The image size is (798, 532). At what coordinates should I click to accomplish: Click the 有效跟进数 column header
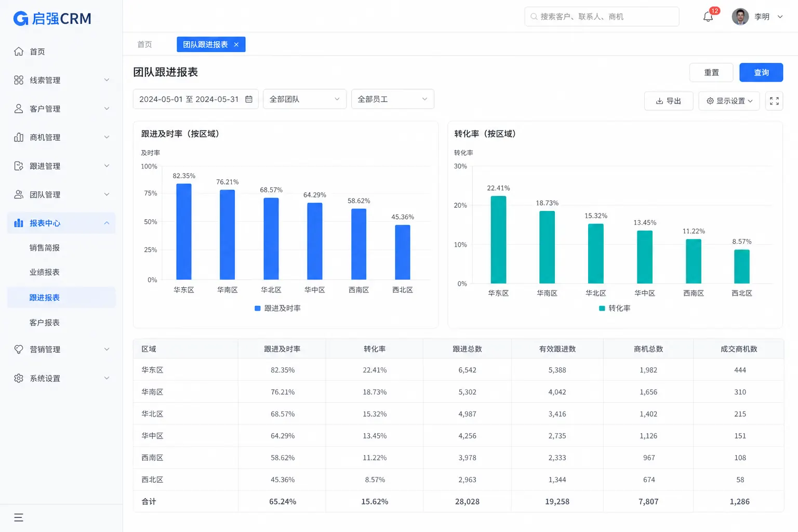click(557, 349)
